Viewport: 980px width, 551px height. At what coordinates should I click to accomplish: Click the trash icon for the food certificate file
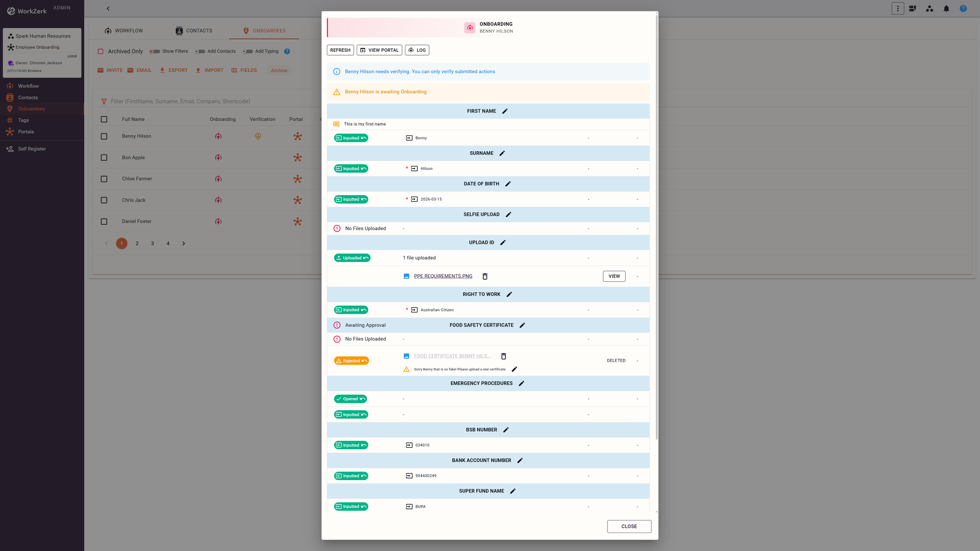pos(504,356)
